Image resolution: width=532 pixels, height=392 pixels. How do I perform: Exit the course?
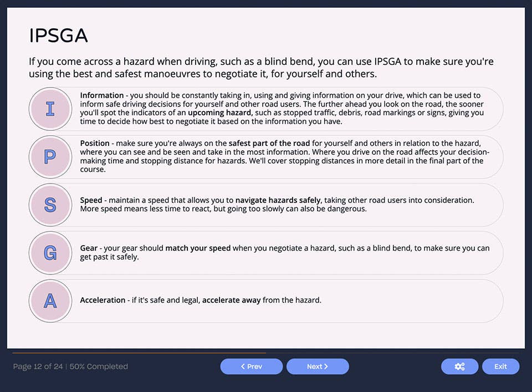(x=500, y=366)
